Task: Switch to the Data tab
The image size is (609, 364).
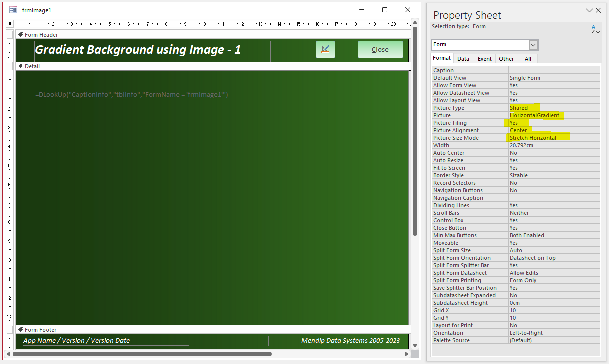Action: click(x=463, y=59)
